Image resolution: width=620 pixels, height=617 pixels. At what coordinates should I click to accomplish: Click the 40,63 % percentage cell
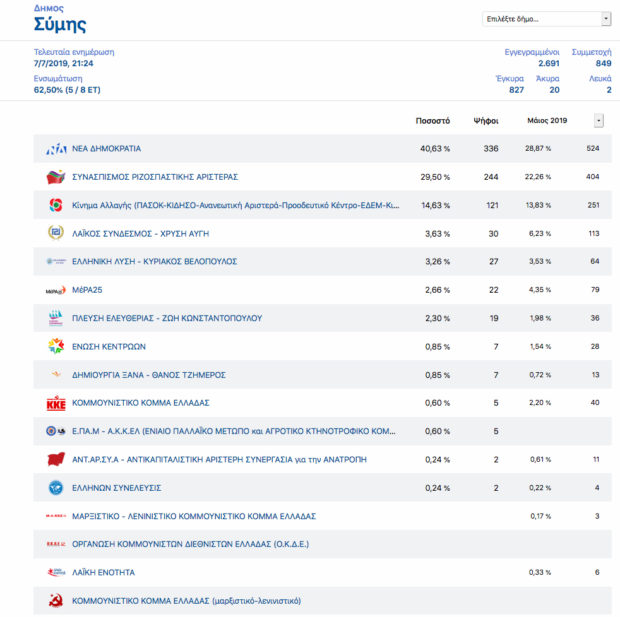[435, 149]
